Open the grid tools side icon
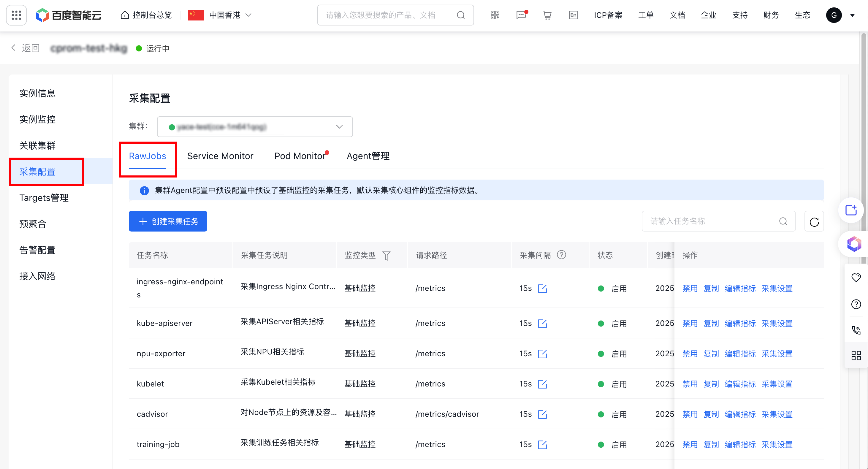868x469 pixels. pyautogui.click(x=856, y=355)
